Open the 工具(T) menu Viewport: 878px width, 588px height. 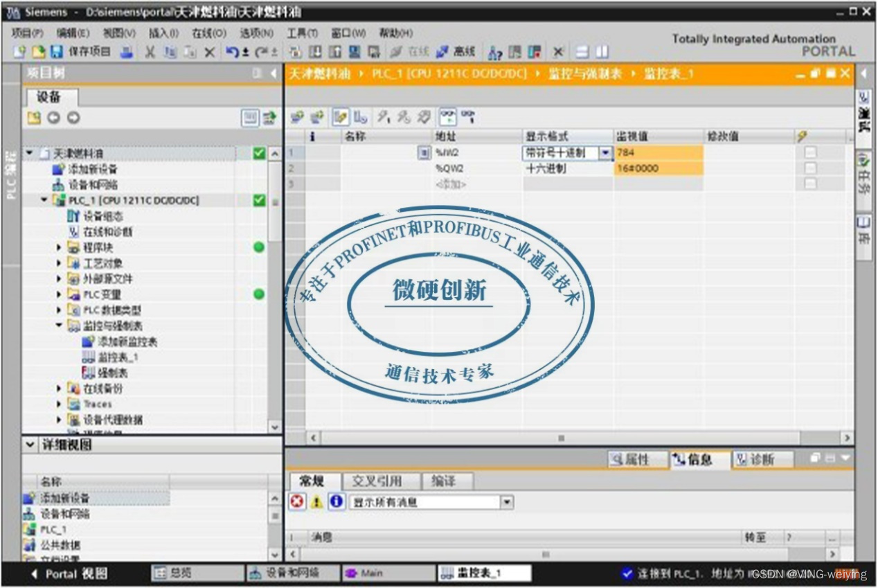pos(302,33)
